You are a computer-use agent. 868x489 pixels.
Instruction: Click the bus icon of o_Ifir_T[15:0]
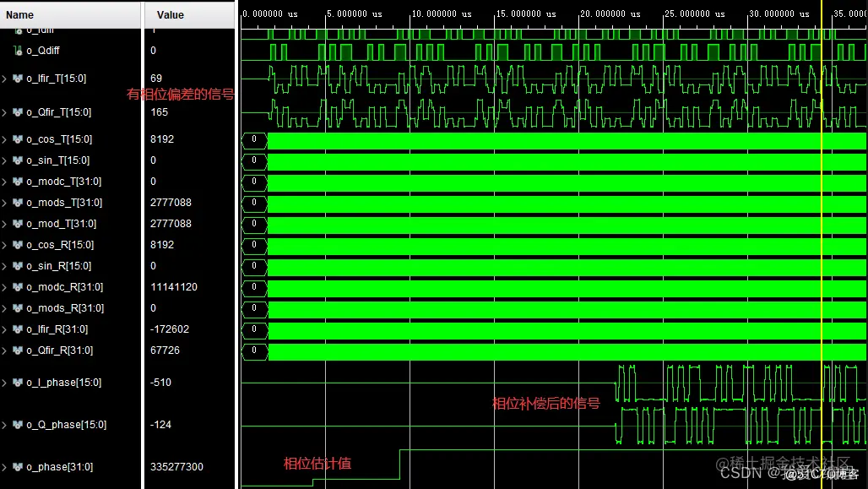tap(18, 79)
